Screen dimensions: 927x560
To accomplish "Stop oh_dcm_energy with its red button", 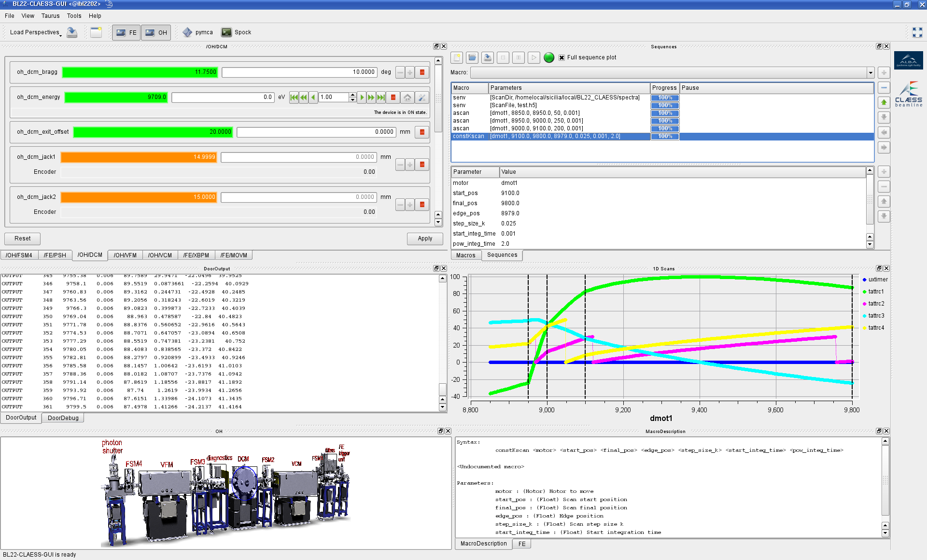I will pyautogui.click(x=393, y=98).
